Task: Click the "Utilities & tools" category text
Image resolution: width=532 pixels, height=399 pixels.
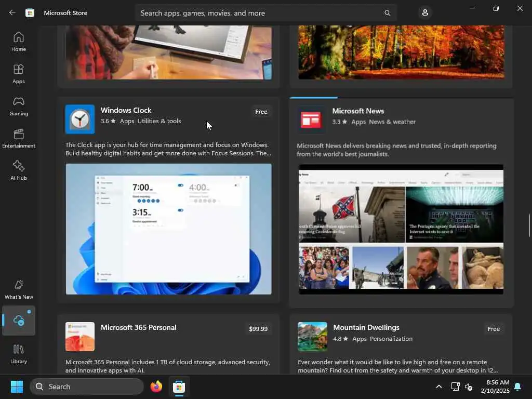Action: pyautogui.click(x=159, y=121)
